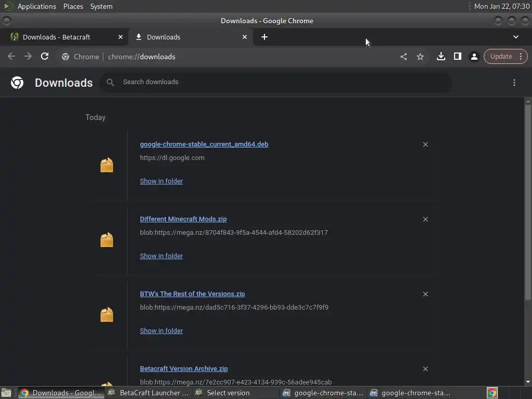Show Different Minecraft Mods.zip in folder
Image resolution: width=532 pixels, height=399 pixels.
pyautogui.click(x=161, y=256)
